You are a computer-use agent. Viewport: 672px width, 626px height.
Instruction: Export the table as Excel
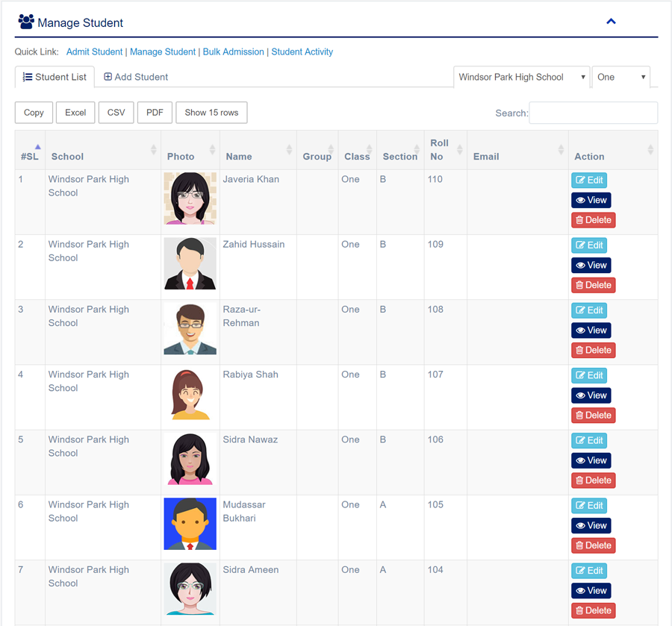coord(75,113)
